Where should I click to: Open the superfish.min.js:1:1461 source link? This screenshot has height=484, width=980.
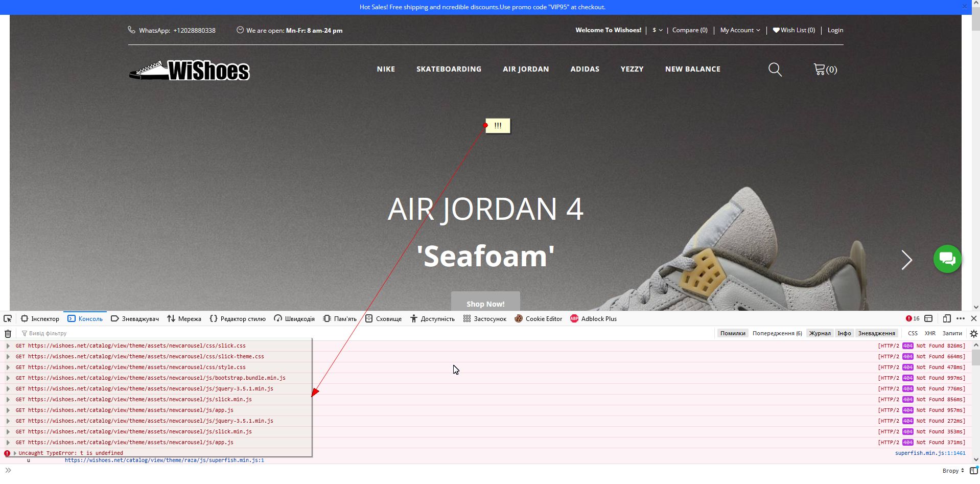tap(930, 453)
